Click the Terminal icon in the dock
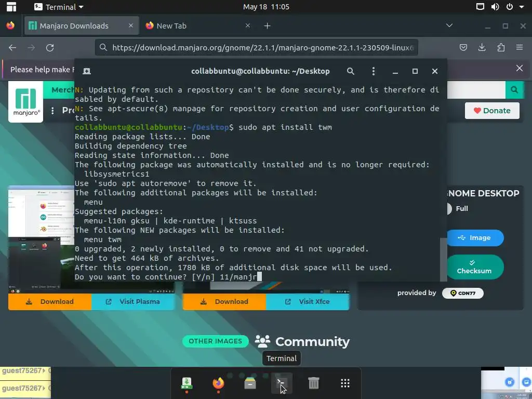Screen dimensions: 532x399 pyautogui.click(x=282, y=383)
